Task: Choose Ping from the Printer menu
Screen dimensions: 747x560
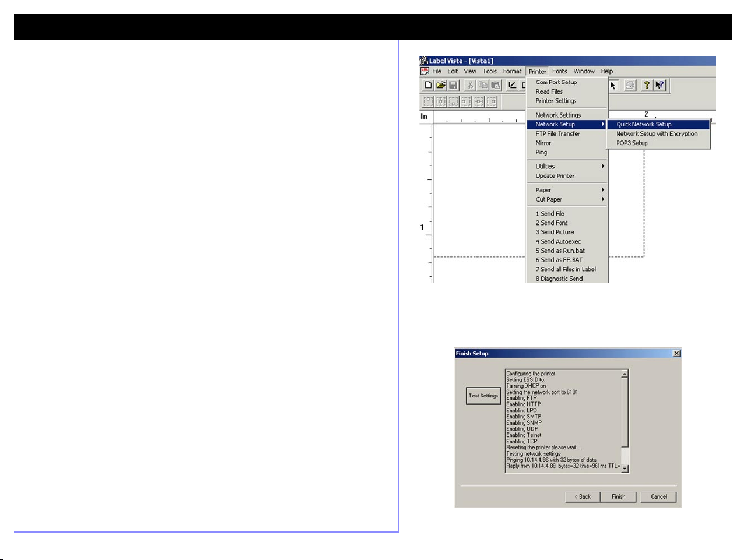Action: click(567, 152)
